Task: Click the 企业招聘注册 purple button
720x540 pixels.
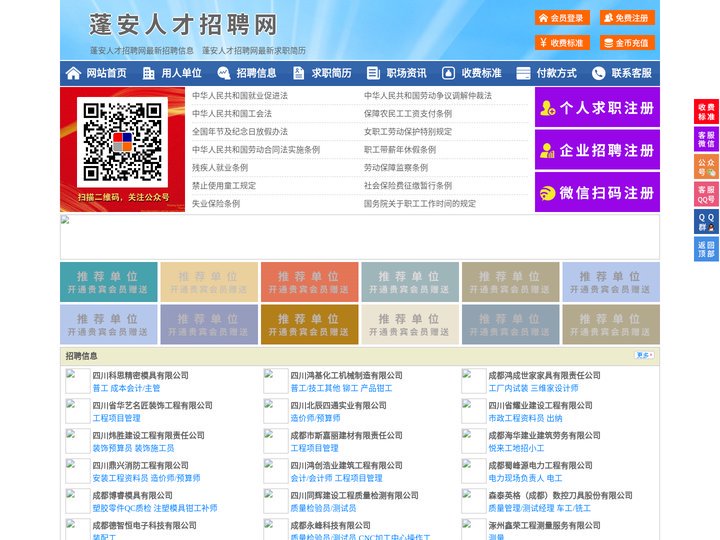Action: tap(597, 150)
